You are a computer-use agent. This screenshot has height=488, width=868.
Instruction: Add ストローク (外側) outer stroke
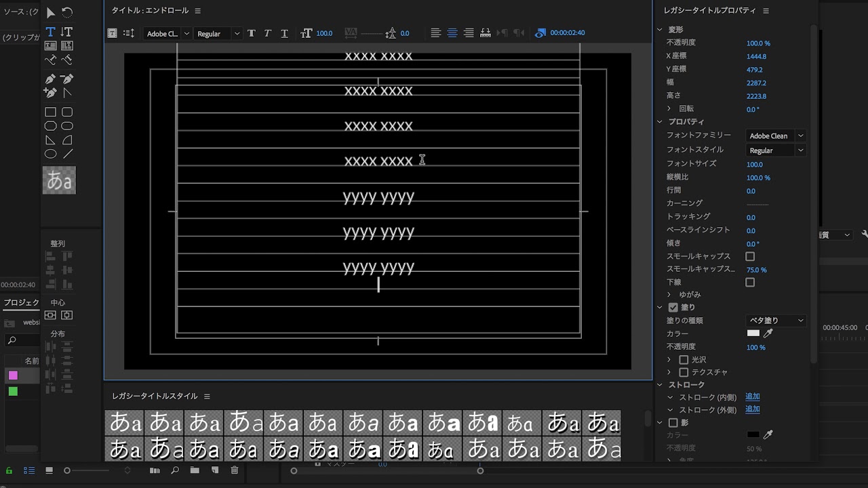pyautogui.click(x=752, y=409)
